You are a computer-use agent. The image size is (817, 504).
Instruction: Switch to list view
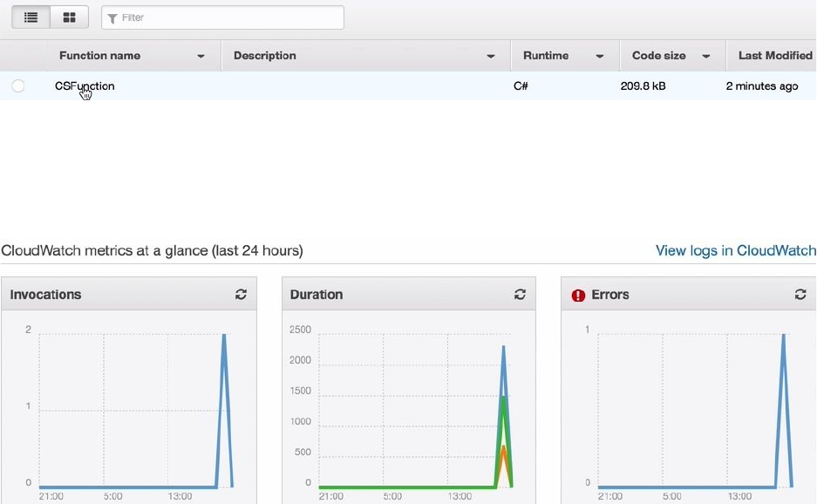[31, 17]
